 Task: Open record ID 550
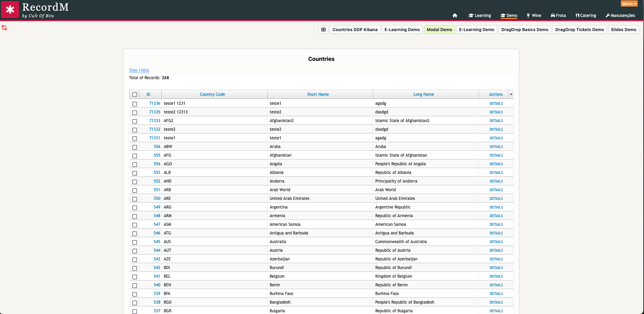(157, 198)
